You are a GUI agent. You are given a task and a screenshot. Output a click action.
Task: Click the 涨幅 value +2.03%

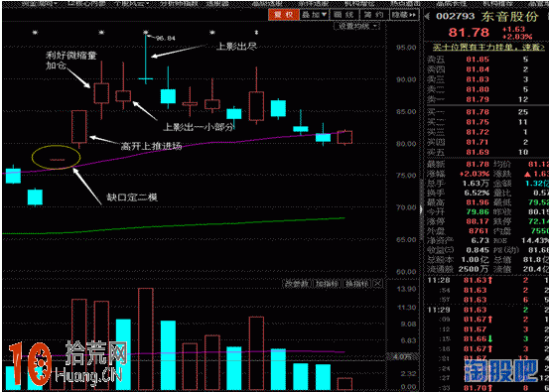[475, 174]
